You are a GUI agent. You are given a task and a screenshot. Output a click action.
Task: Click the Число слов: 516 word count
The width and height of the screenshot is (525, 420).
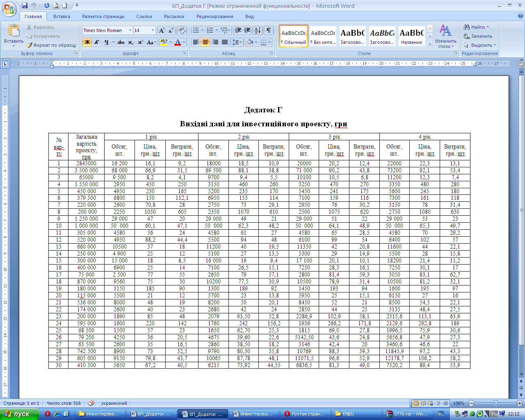pos(64,403)
